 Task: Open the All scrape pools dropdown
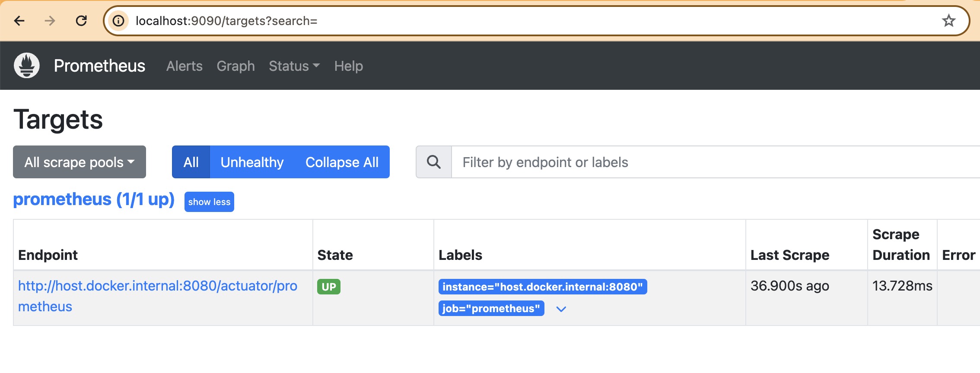click(x=80, y=162)
